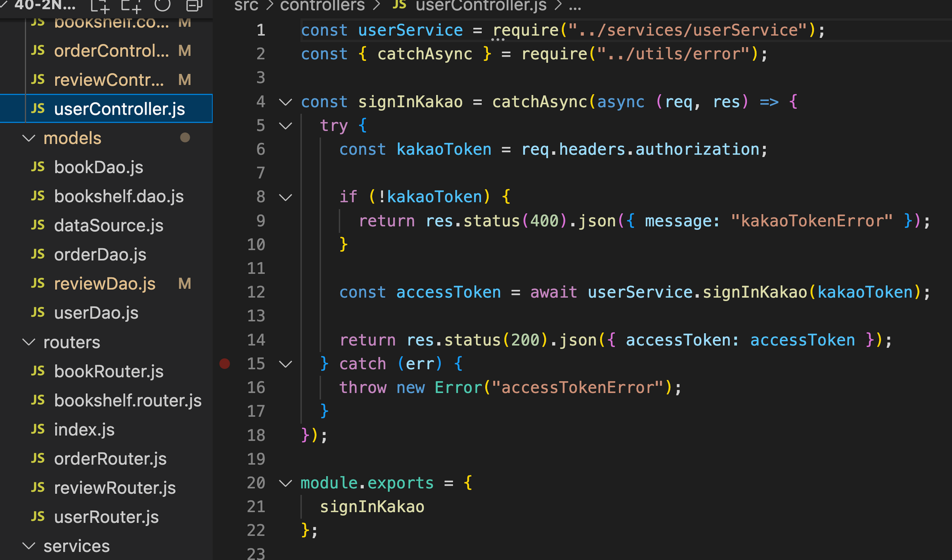Collapse the services folder
Viewport: 952px width, 560px height.
(29, 546)
